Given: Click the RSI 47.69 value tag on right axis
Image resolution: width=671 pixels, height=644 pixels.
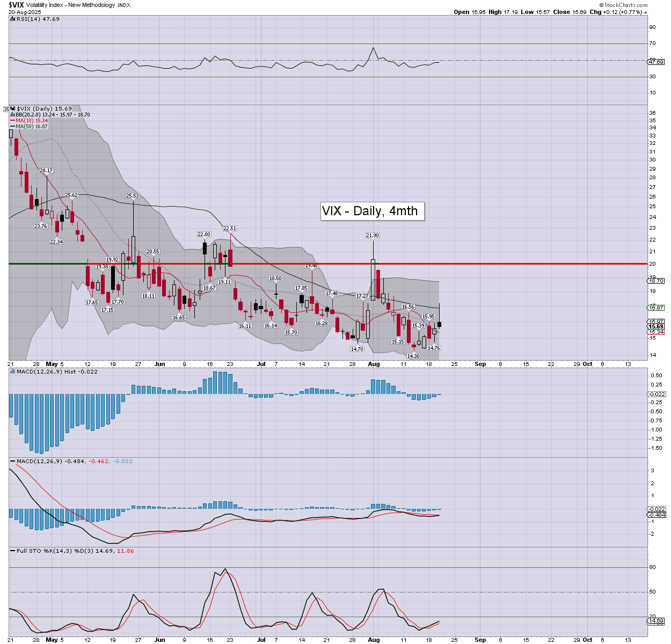Looking at the screenshot, I should (657, 62).
